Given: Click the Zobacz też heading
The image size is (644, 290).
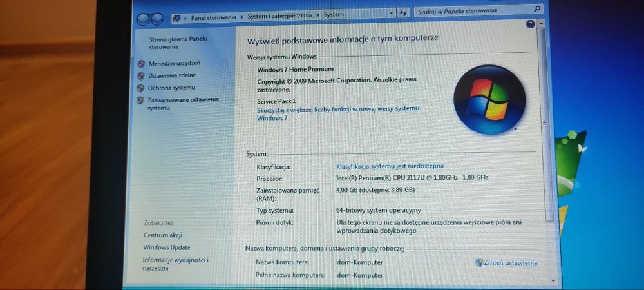Looking at the screenshot, I should tap(158, 222).
